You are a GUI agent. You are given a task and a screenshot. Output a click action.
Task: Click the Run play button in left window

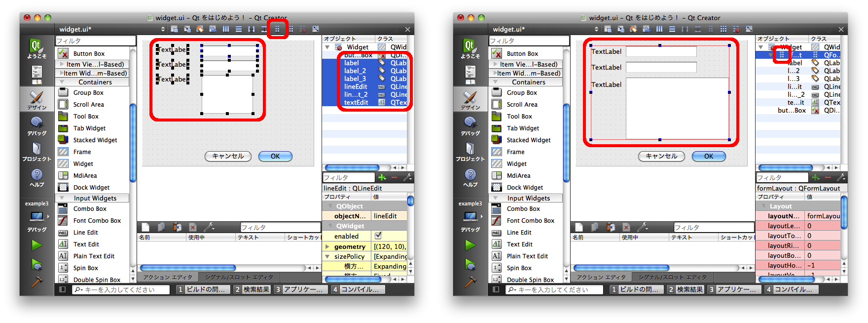click(x=37, y=245)
